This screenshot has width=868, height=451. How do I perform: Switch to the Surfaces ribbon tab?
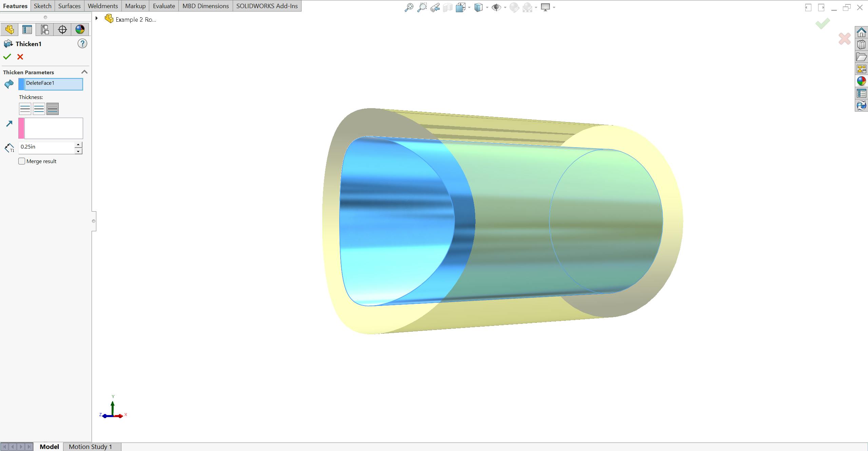pos(69,6)
